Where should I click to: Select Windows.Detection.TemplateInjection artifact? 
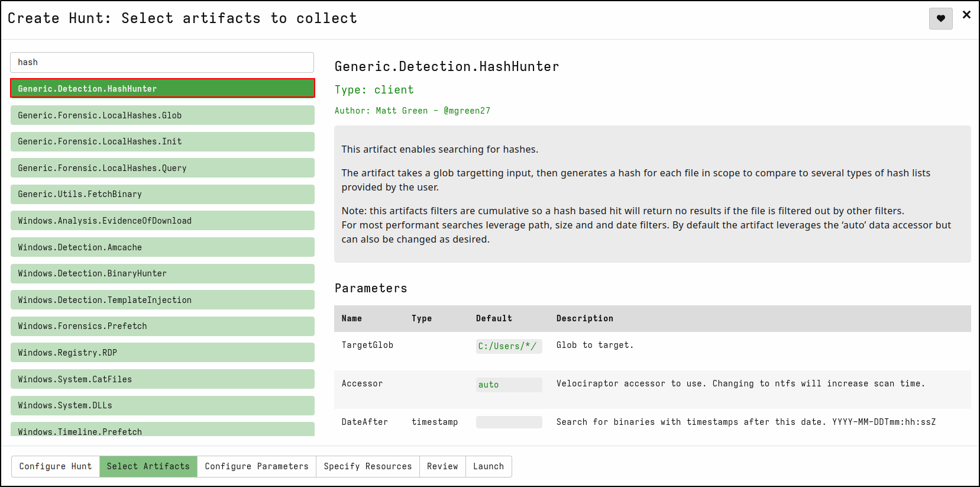[162, 300]
